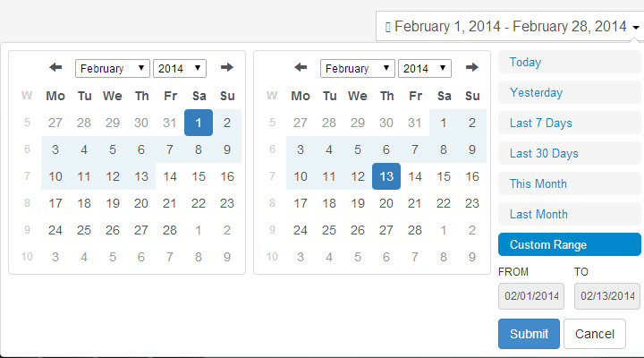Go to previous month in right calendar

pyautogui.click(x=301, y=67)
